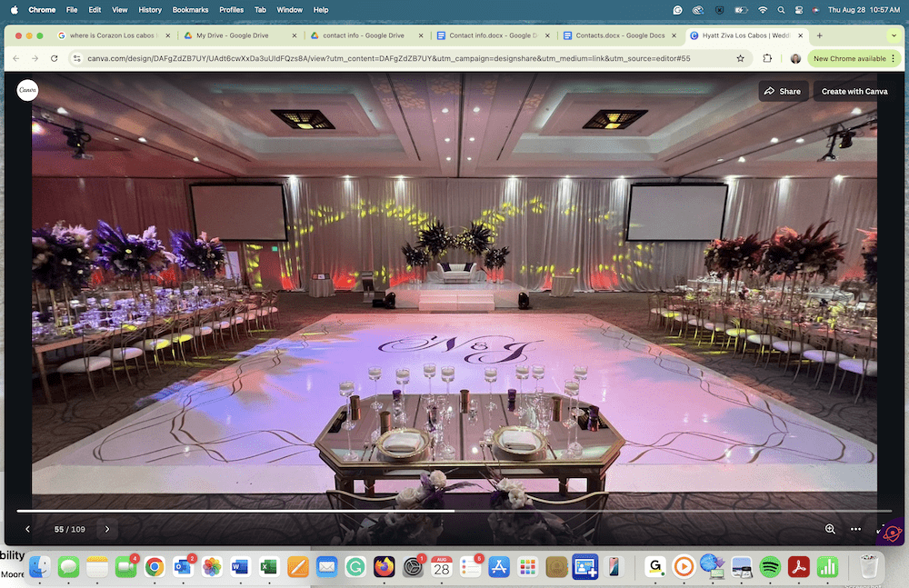Open the Window menu
Viewport: 909px width, 588px height.
289,10
